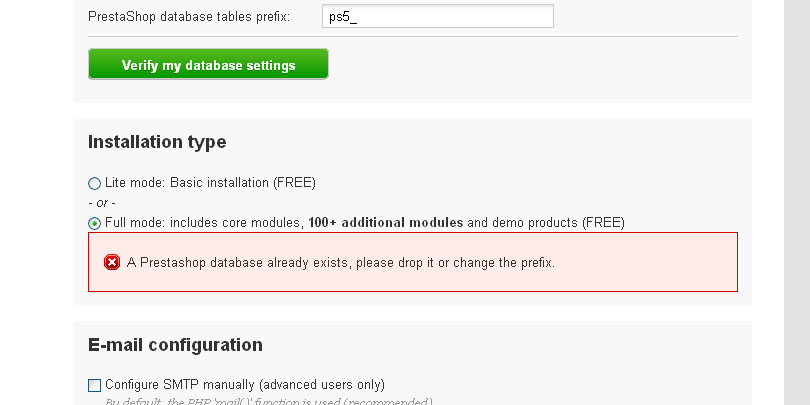Screen dimensions: 810x405
Task: Focus the database tables prefix field
Action: (438, 17)
